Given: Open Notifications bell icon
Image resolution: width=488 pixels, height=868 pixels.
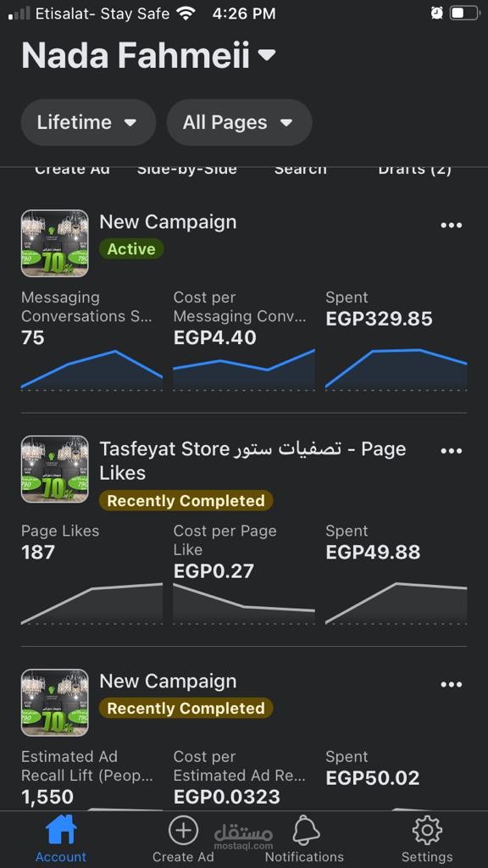Looking at the screenshot, I should pos(306,831).
